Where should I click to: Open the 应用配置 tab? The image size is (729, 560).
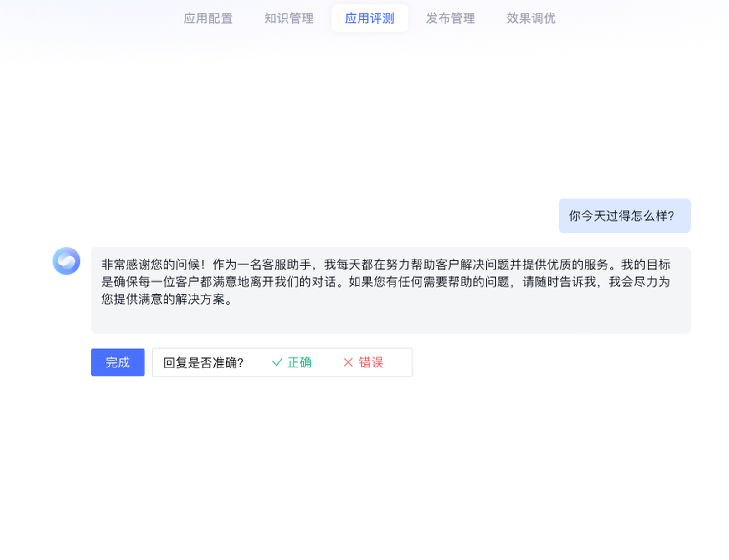pyautogui.click(x=208, y=19)
